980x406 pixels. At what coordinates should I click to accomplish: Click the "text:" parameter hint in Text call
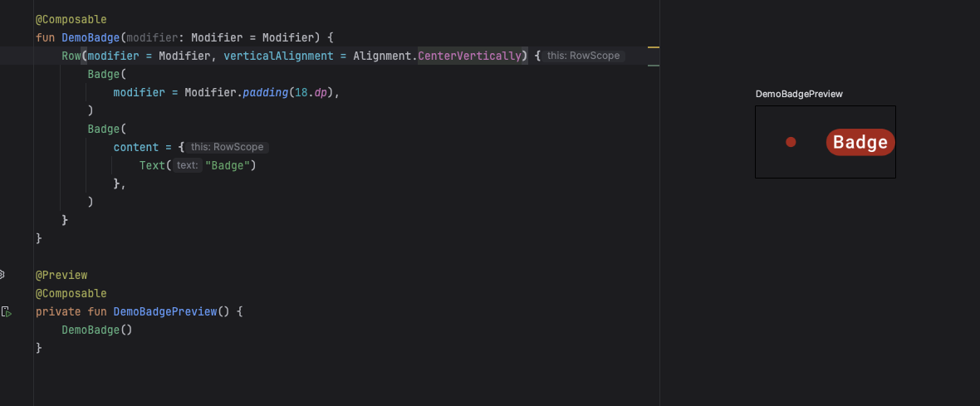[188, 165]
